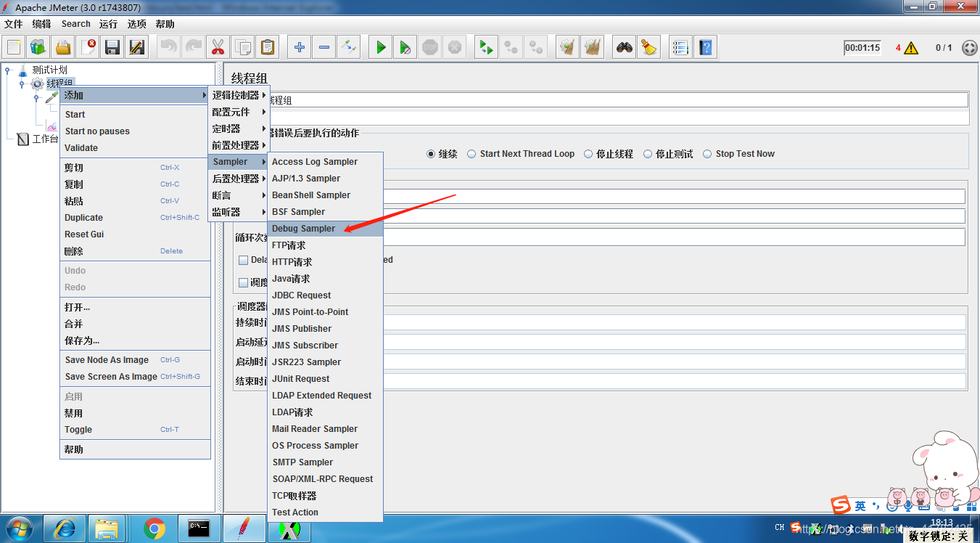
Task: Open the 运行 menu
Action: [108, 24]
